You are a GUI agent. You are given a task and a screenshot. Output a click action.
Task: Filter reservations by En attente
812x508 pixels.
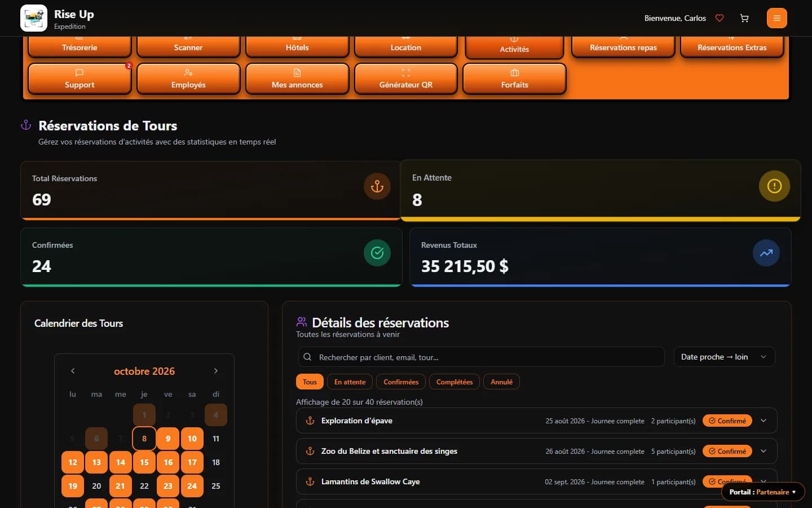point(350,382)
